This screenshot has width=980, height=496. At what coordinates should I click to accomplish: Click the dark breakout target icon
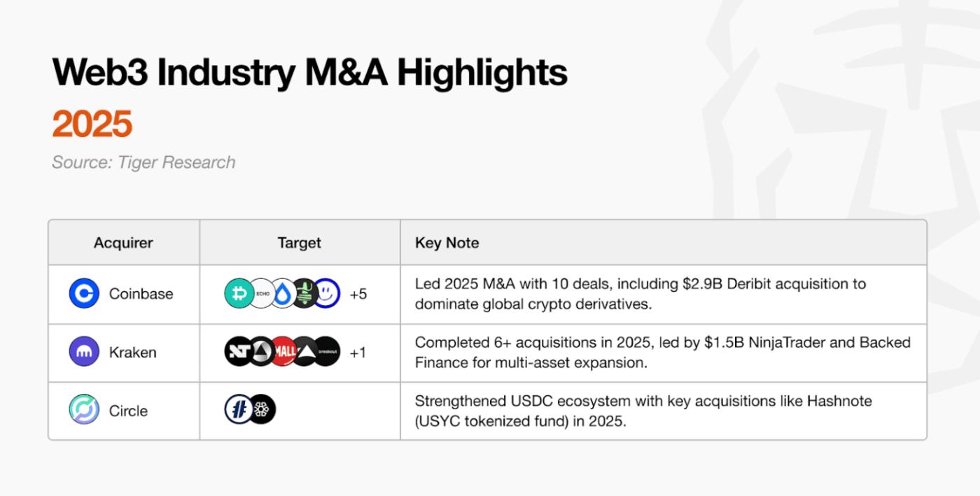pyautogui.click(x=325, y=352)
